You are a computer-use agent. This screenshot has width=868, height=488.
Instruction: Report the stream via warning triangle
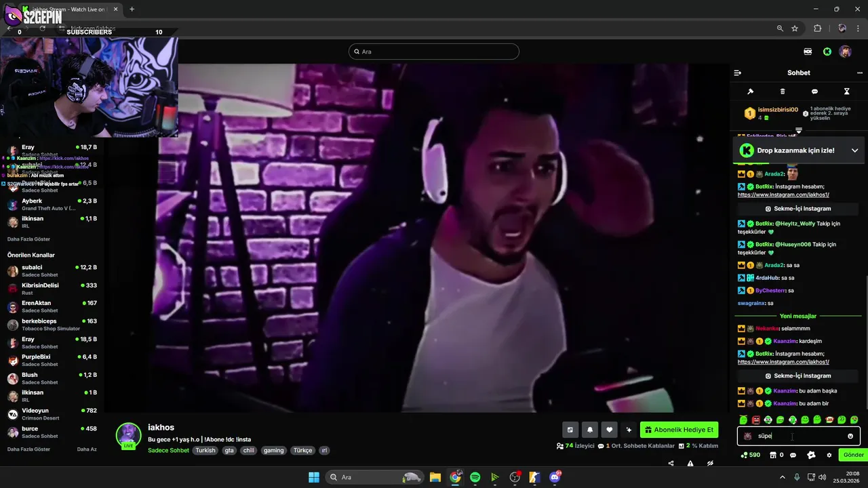click(x=690, y=464)
